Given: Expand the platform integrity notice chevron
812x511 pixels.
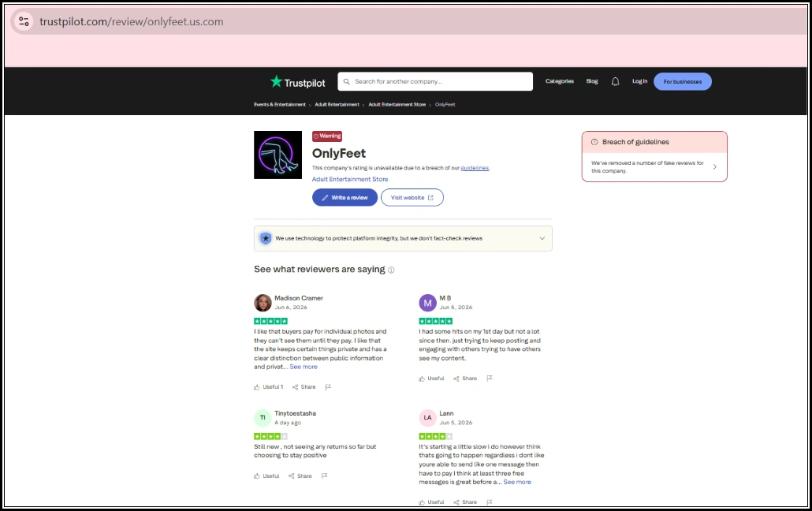Looking at the screenshot, I should [x=542, y=238].
